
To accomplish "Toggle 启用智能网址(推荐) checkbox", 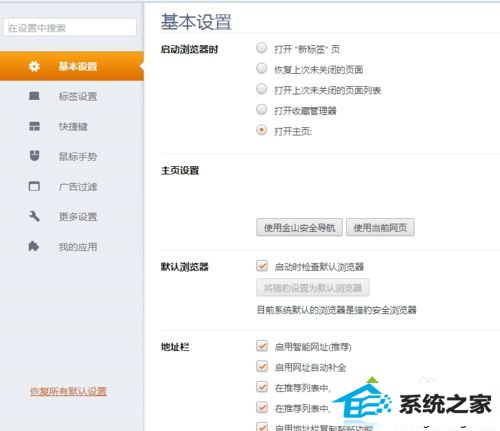I will pos(262,346).
